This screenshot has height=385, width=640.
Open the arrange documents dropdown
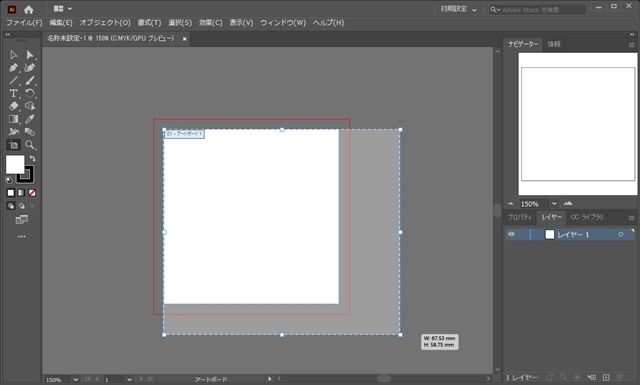[x=63, y=9]
